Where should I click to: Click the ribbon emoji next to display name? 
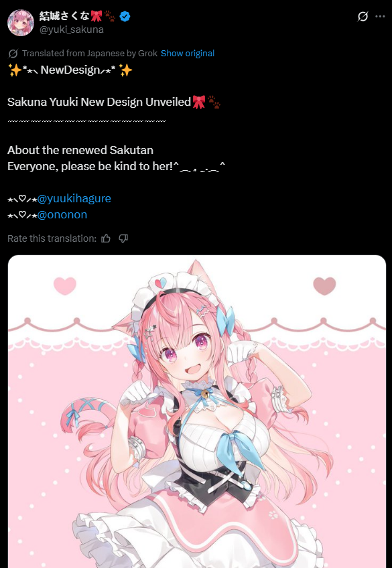click(x=96, y=16)
